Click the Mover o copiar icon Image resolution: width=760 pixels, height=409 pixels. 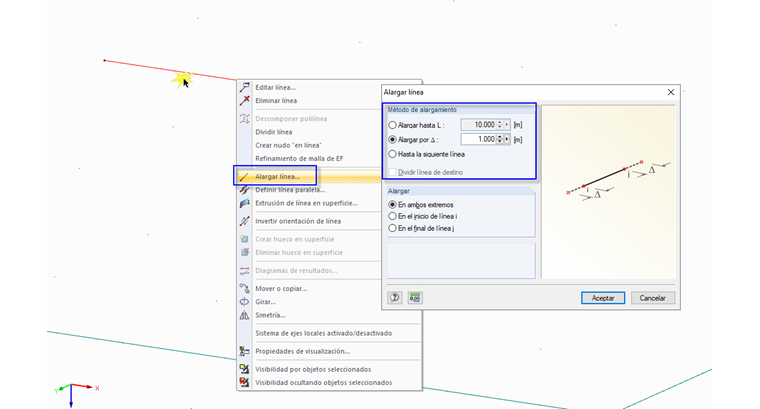(x=245, y=288)
